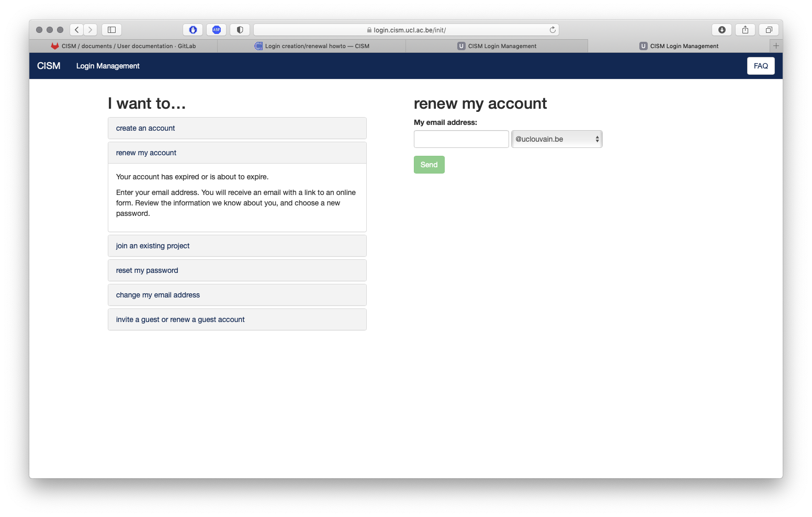Click the Share toolbar icon
Screen dimensions: 812x517
tap(745, 30)
